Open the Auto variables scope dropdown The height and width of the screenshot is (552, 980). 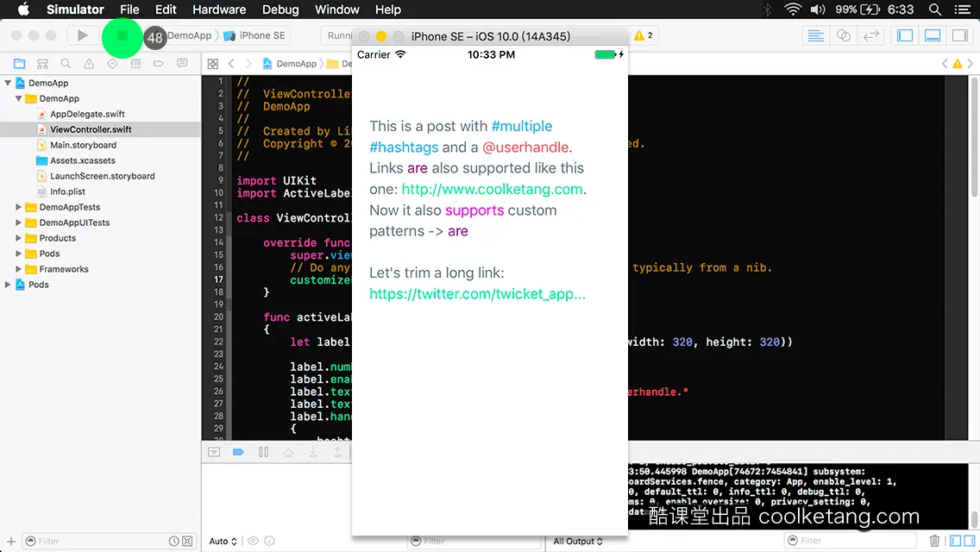click(x=223, y=541)
